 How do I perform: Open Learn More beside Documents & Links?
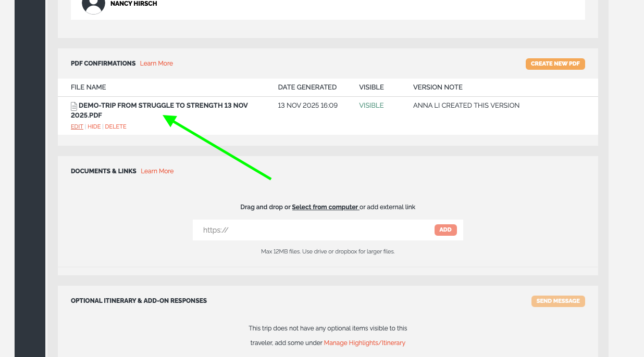[x=157, y=171]
